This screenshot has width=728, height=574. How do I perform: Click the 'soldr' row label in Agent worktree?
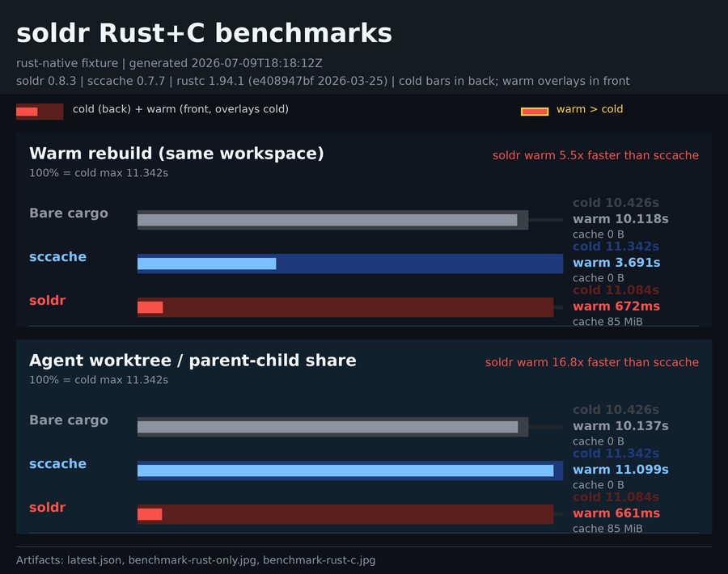[x=48, y=507]
